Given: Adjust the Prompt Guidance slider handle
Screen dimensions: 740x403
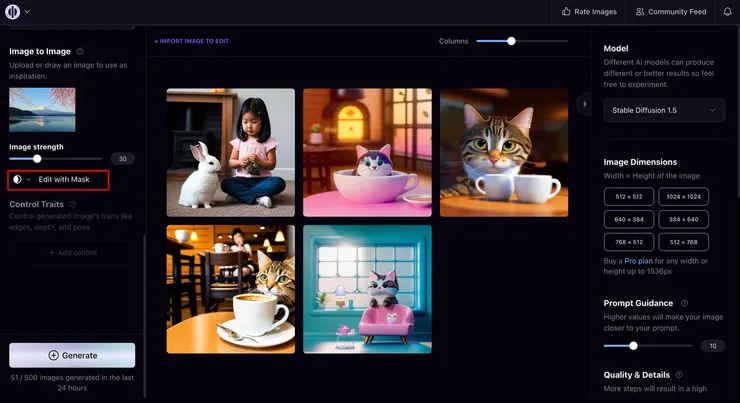Looking at the screenshot, I should point(633,346).
